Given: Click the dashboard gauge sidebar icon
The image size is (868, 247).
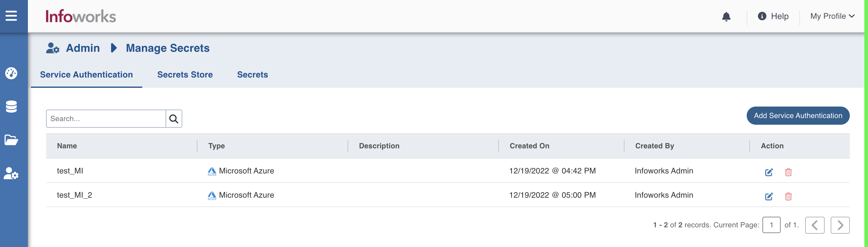Looking at the screenshot, I should point(11,73).
